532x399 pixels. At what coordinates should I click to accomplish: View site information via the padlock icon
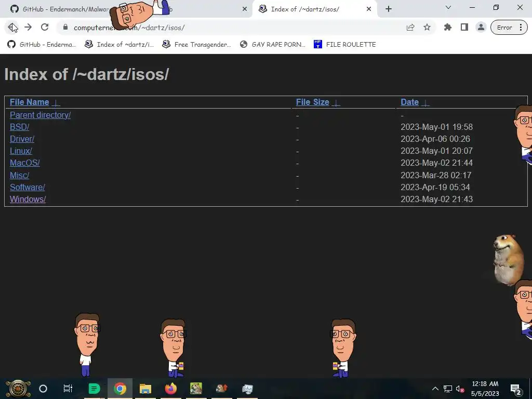click(x=65, y=28)
